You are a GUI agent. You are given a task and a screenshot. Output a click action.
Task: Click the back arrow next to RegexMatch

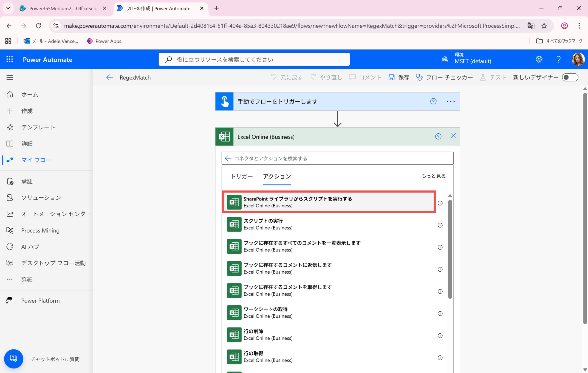click(x=109, y=77)
